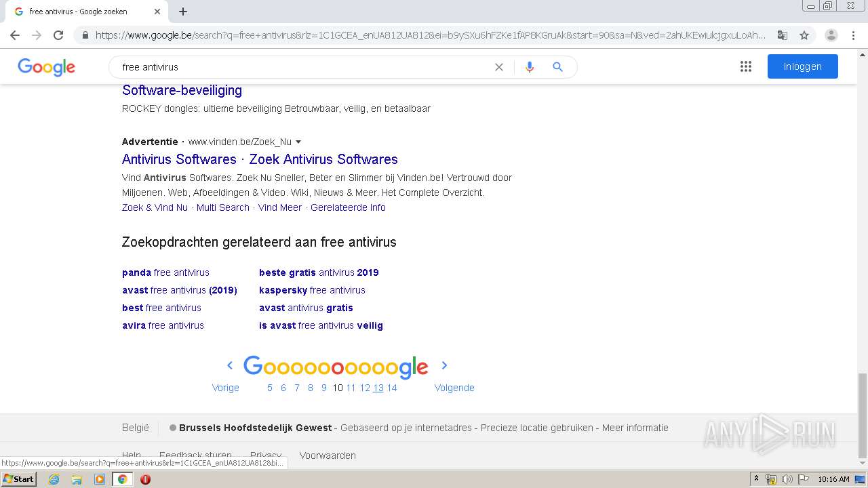
Task: Show hidden tray icons arrow
Action: pos(757,479)
